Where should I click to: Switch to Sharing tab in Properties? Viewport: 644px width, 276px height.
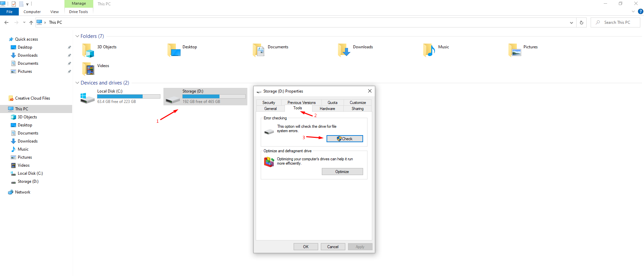(x=358, y=109)
